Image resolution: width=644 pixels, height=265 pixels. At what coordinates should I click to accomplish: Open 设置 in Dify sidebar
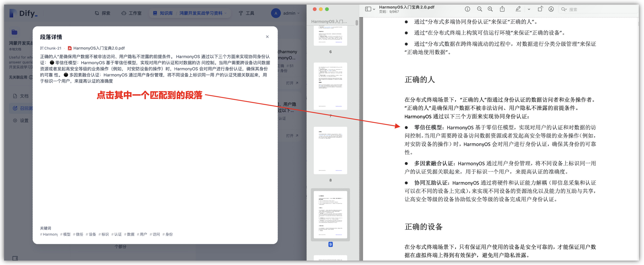click(x=21, y=120)
